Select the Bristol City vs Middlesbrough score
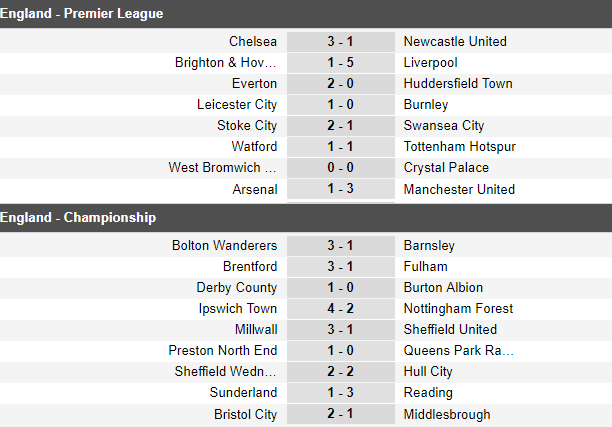 [341, 414]
